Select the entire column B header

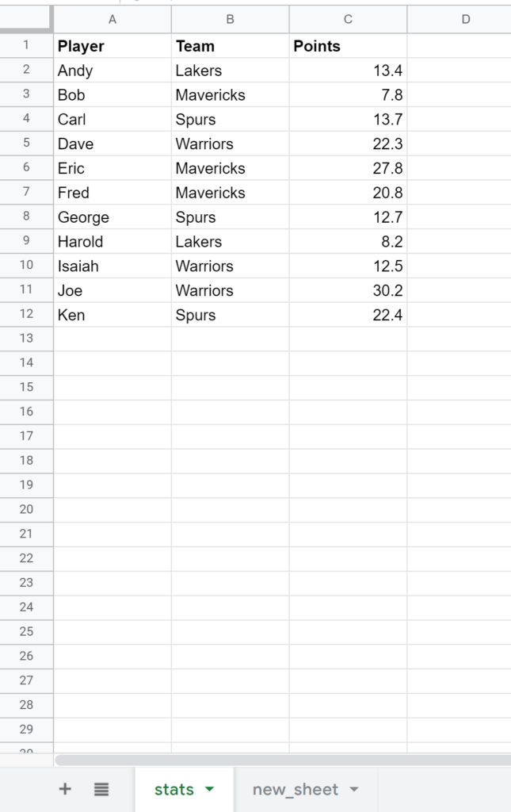[x=229, y=18]
